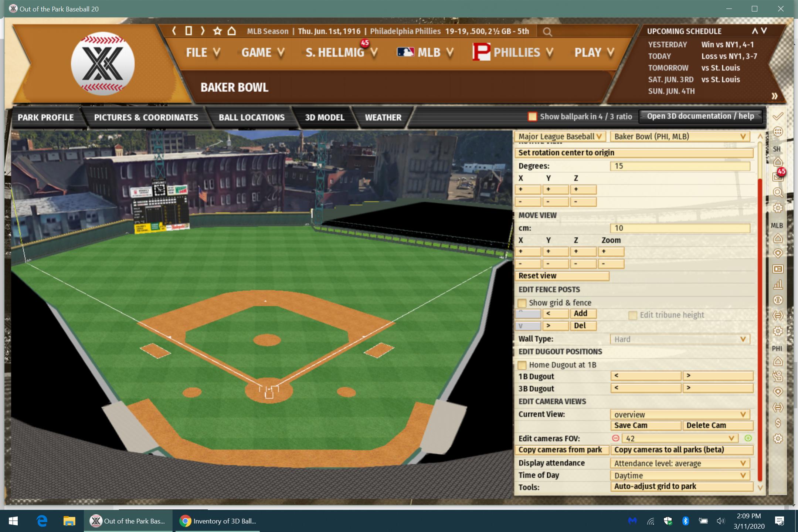
Task: Click Open 3D documentation / help
Action: tap(700, 116)
